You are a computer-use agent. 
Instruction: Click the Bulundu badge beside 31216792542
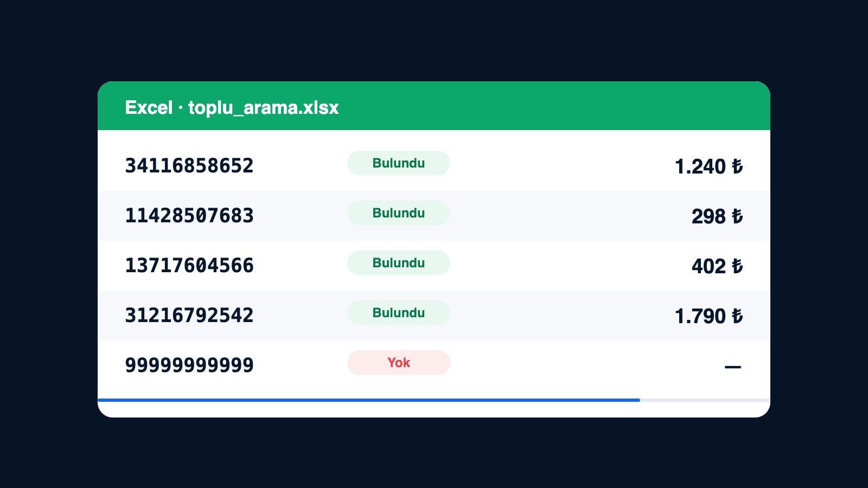click(399, 313)
